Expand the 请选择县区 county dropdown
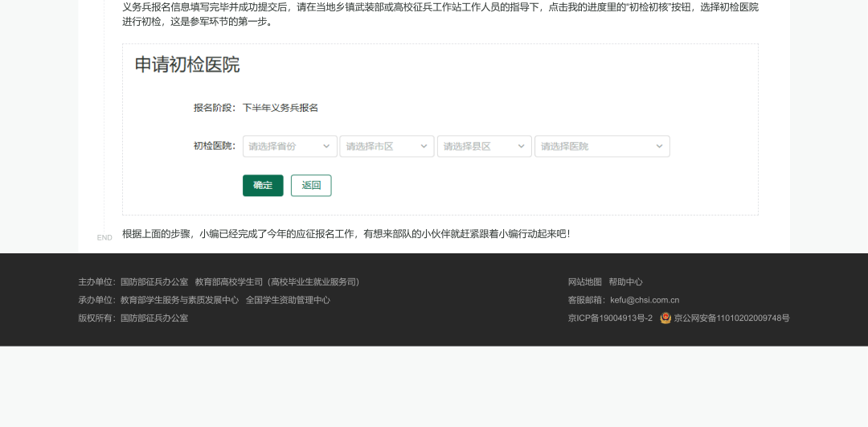 484,146
